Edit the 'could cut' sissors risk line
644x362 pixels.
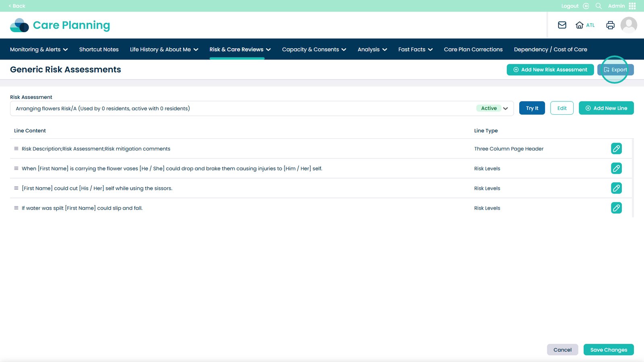pyautogui.click(x=616, y=188)
